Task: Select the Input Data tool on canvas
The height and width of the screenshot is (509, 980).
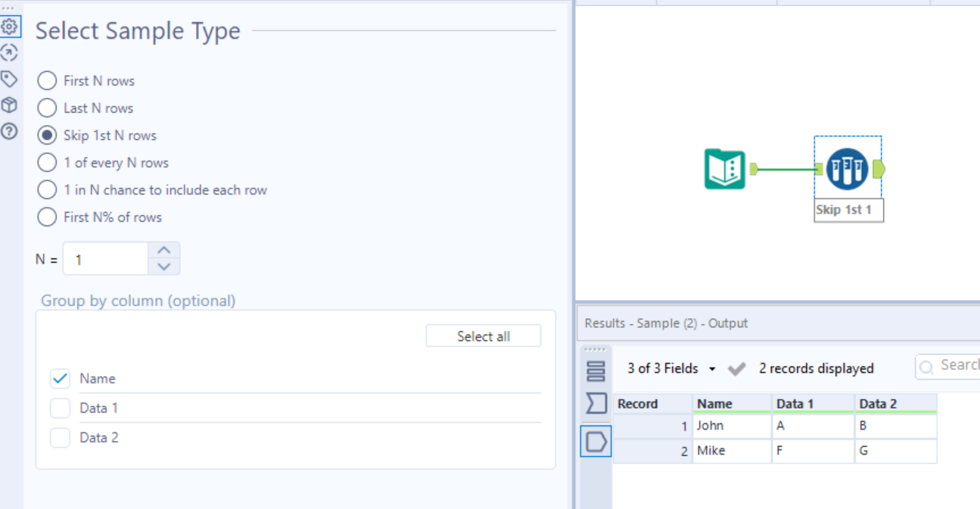Action: (x=724, y=169)
